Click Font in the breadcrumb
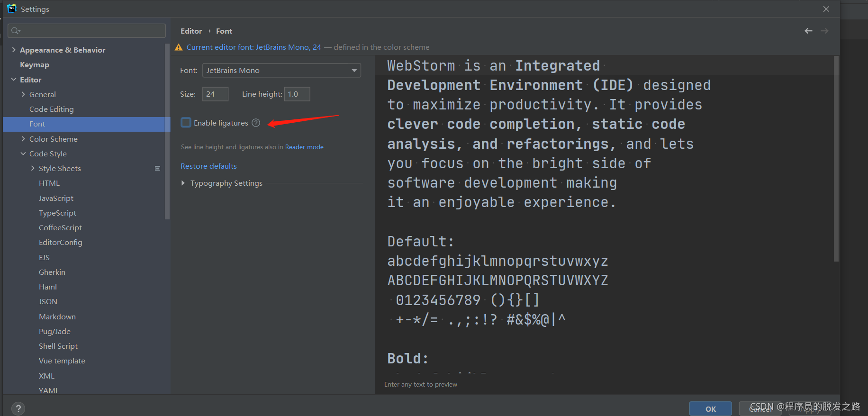This screenshot has width=868, height=416. point(224,31)
